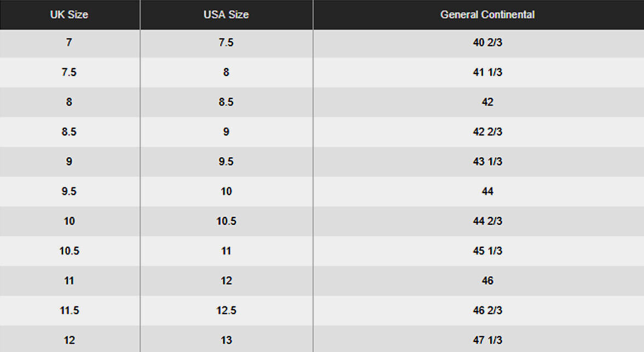Select USA size 8.5 cell
The image size is (644, 352).
226,102
